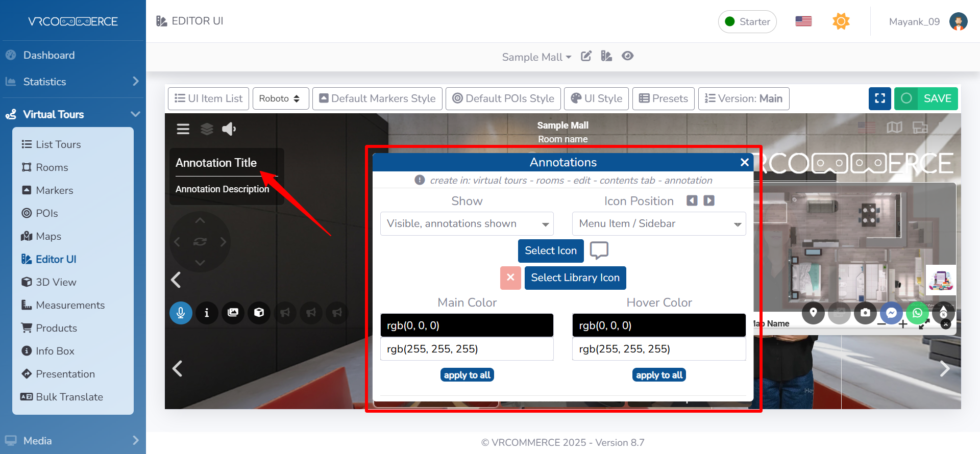Open the Presets tab in toolbar

pos(663,98)
